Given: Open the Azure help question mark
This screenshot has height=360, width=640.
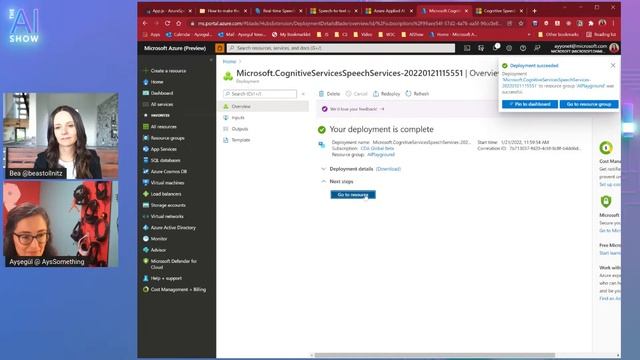Looking at the screenshot, I should coord(523,48).
